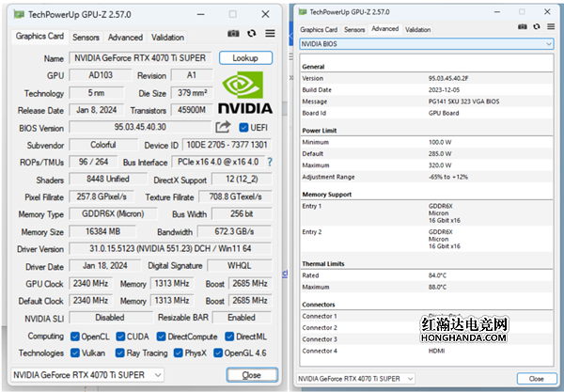564x392 pixels.
Task: Switch to the Sensors tab in the left window
Action: point(86,37)
